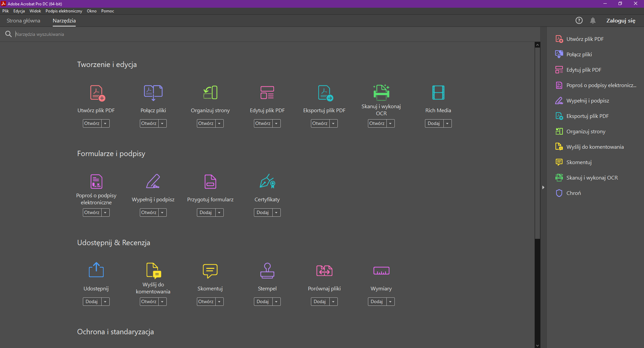Image resolution: width=644 pixels, height=348 pixels.
Task: Expand the dropdown arrow under Udostępnij
Action: click(x=105, y=301)
